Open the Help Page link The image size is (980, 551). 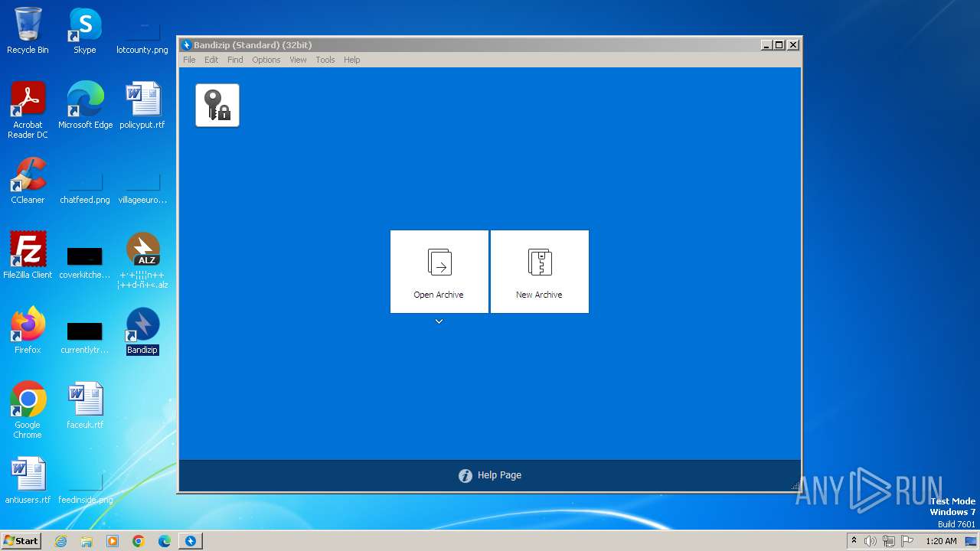tap(490, 475)
